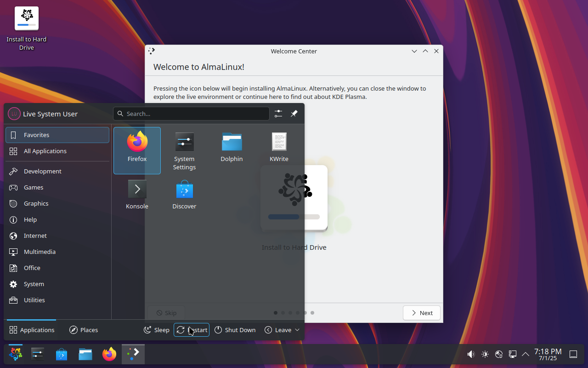
Task: Open the Utilities category
Action: coord(57,300)
